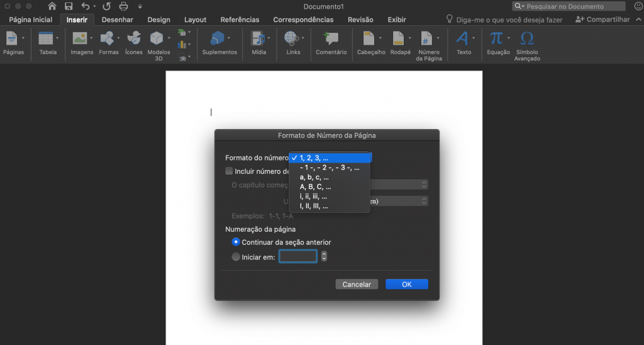Click the Compartilhar share button
The image size is (644, 345).
point(602,20)
